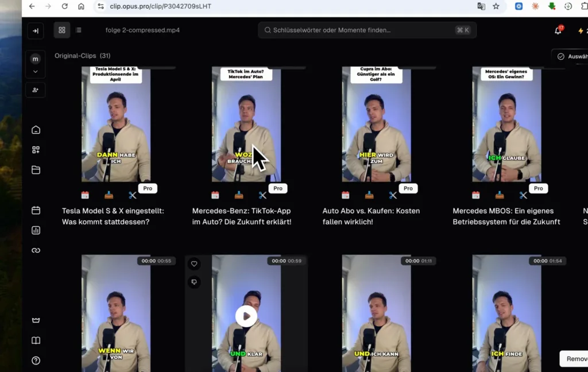The image size is (588, 372).
Task: Expand the collapsed sidebar with the arrow icon
Action: pyautogui.click(x=36, y=31)
